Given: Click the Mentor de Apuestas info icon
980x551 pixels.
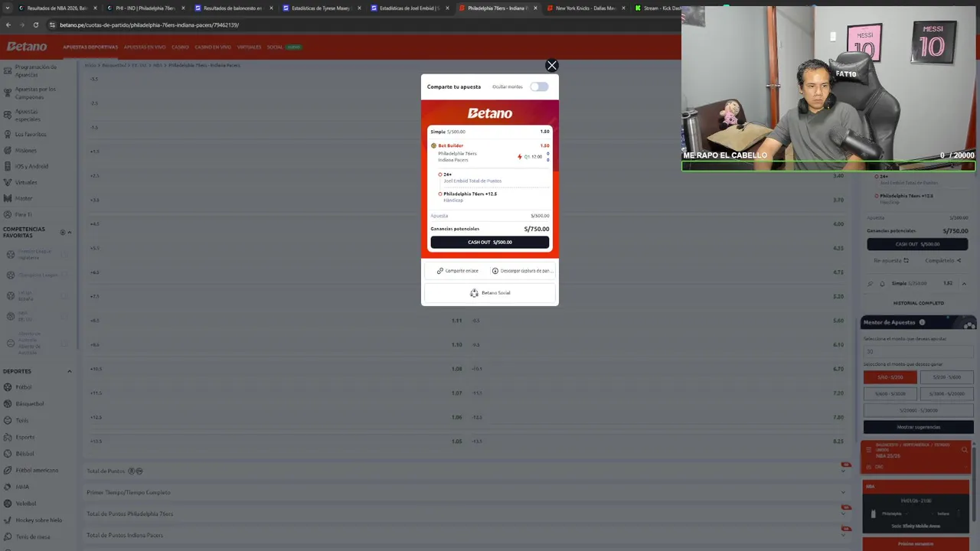Looking at the screenshot, I should pos(922,322).
